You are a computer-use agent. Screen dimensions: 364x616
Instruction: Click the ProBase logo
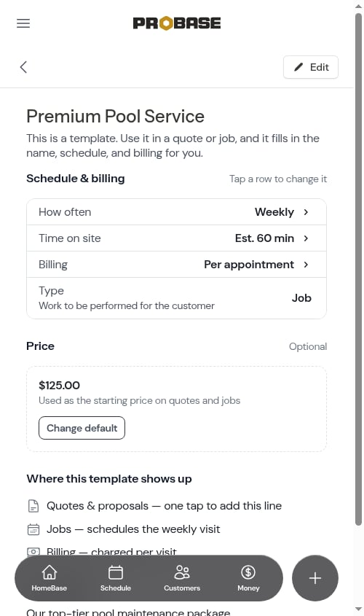(177, 23)
